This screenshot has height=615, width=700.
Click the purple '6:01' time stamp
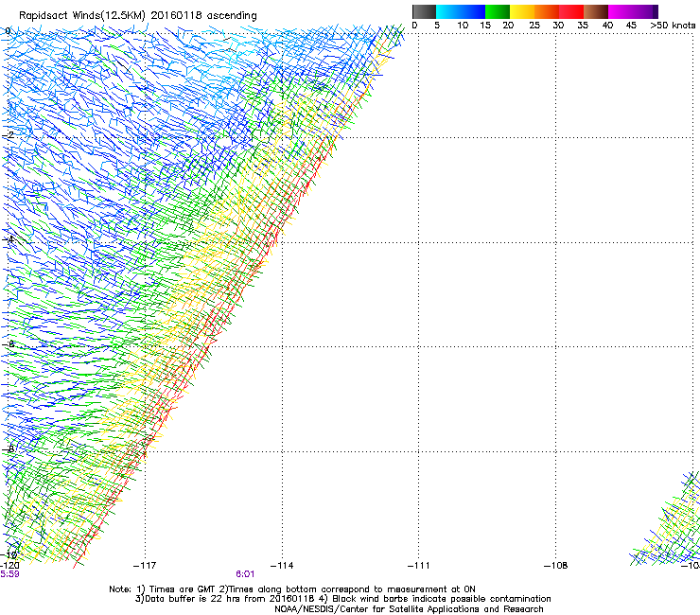point(245,574)
